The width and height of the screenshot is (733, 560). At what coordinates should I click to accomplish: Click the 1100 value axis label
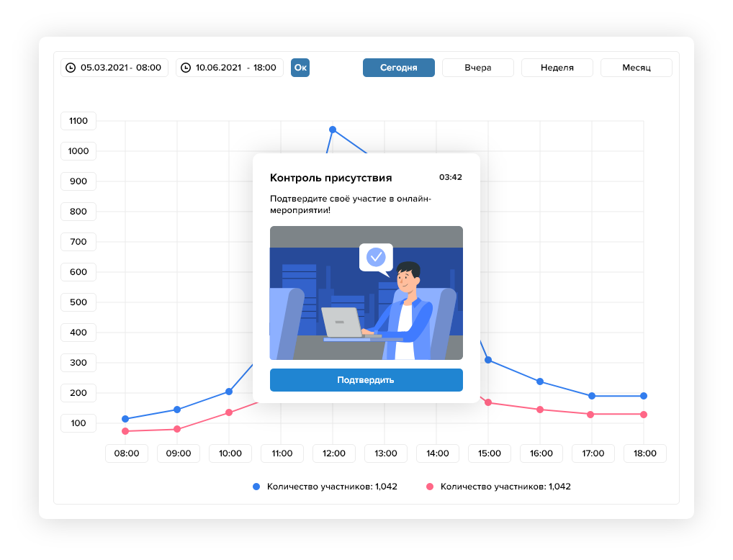coord(78,121)
